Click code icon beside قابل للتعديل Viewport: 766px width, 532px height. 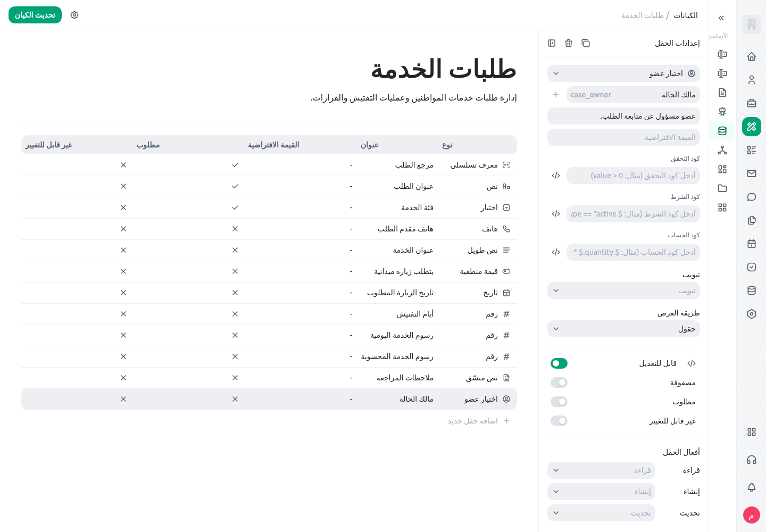click(692, 363)
